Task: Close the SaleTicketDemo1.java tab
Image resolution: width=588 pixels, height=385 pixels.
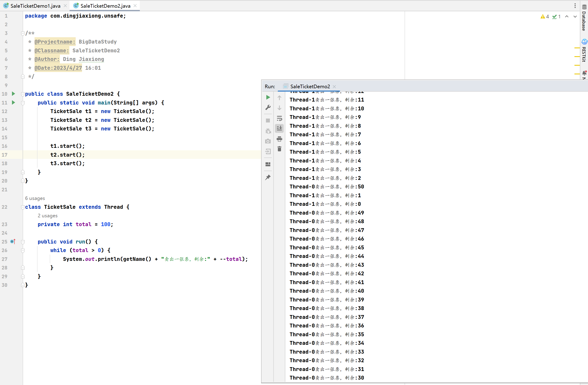Action: 65,6
